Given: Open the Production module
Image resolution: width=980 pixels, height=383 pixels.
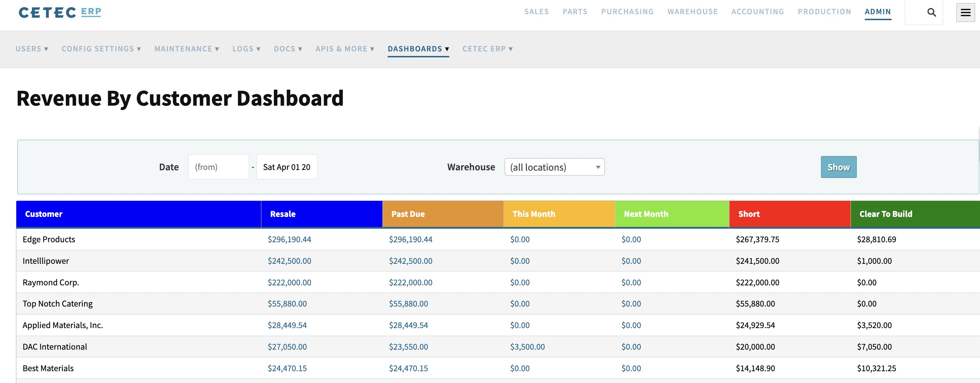Looking at the screenshot, I should 824,12.
